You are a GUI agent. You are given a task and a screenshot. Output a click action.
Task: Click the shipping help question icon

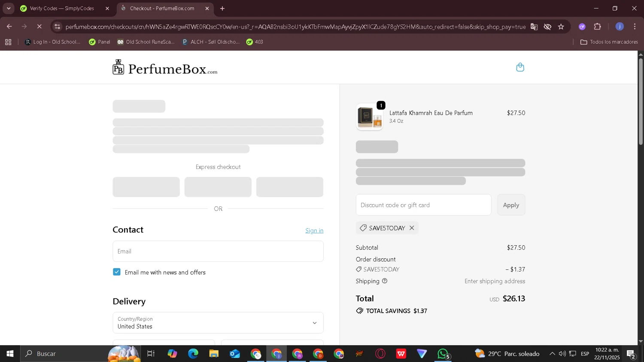(x=385, y=281)
